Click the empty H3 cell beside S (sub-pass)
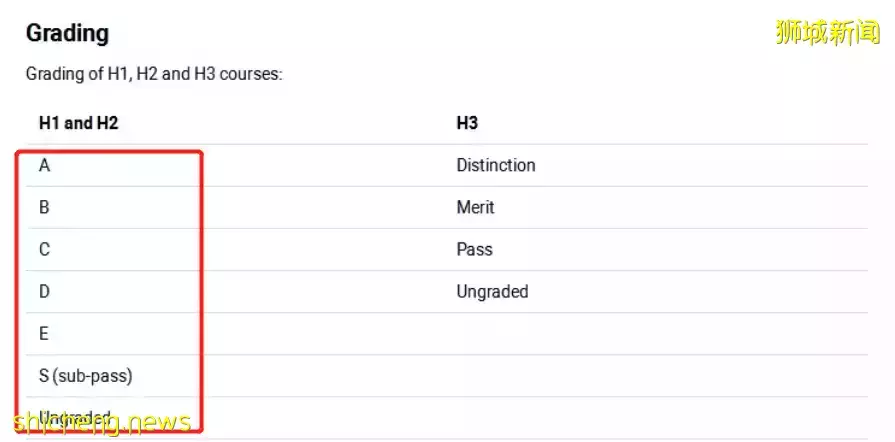Screen dimensions: 895x442 (660, 376)
